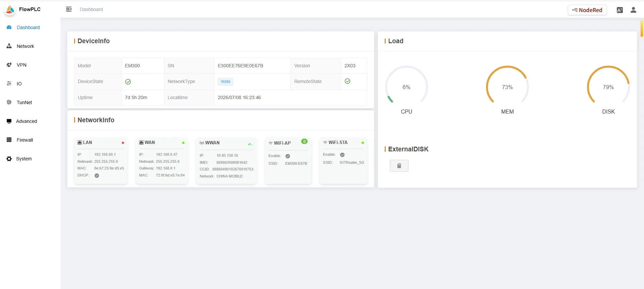Viewport: 644px width, 289px height.
Task: Click the uptime value 7d 5h 20m
Action: tap(136, 98)
